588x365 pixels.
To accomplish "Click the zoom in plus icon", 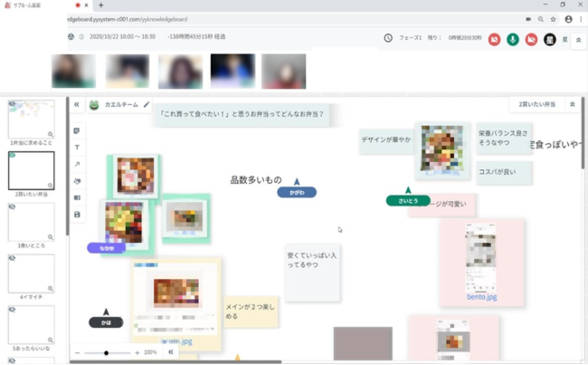I will [x=137, y=352].
